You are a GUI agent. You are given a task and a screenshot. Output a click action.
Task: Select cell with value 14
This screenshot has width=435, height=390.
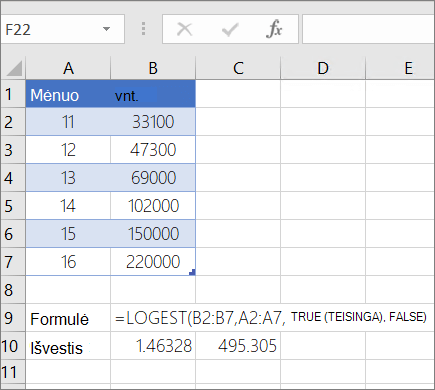click(68, 206)
